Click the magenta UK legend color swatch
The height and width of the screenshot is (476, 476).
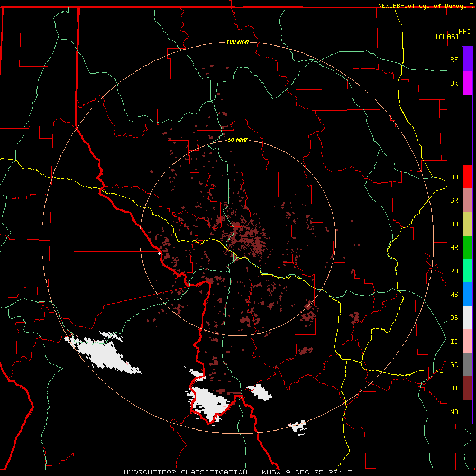pyautogui.click(x=467, y=83)
